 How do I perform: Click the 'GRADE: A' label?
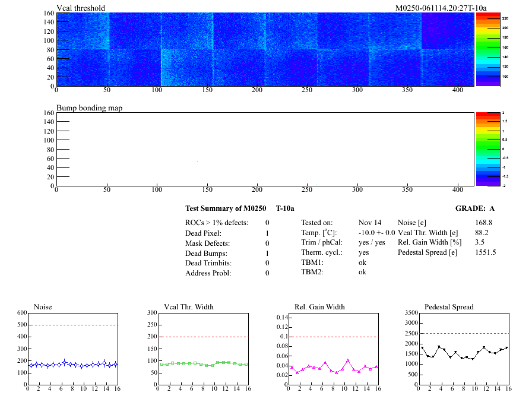(474, 208)
